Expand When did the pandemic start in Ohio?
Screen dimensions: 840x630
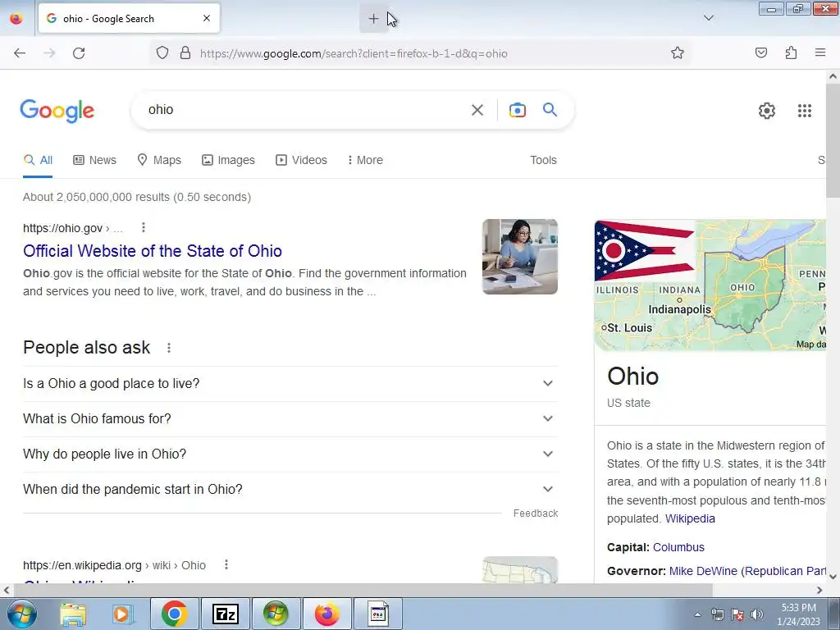(x=290, y=489)
